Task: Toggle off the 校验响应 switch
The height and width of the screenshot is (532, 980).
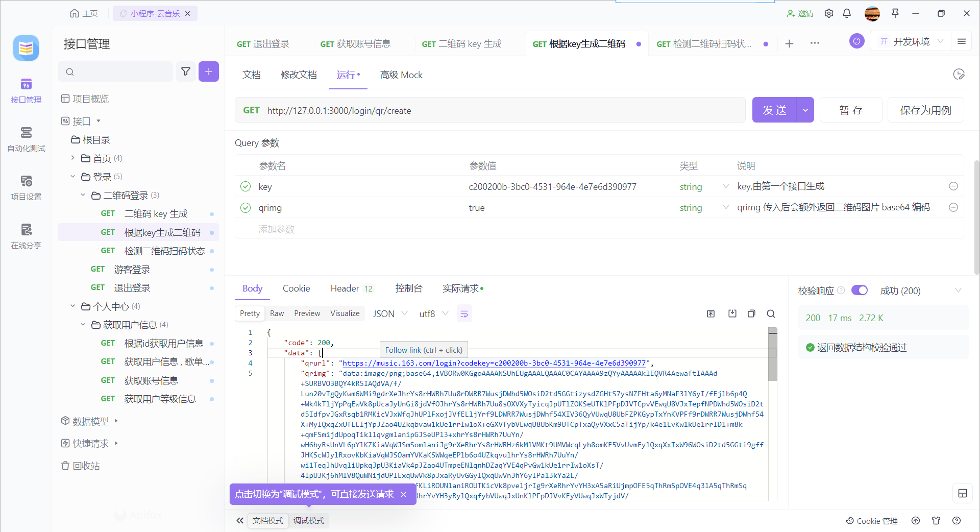Action: point(860,290)
